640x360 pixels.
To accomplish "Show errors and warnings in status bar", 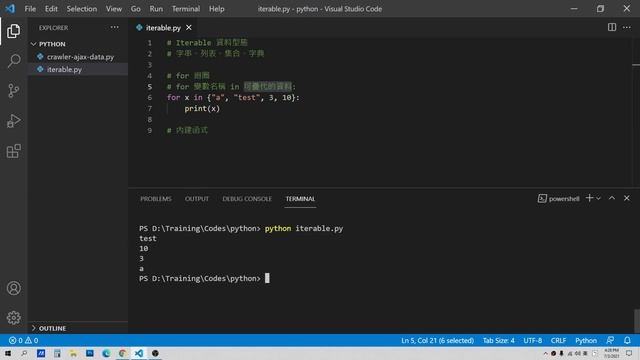I will (24, 340).
